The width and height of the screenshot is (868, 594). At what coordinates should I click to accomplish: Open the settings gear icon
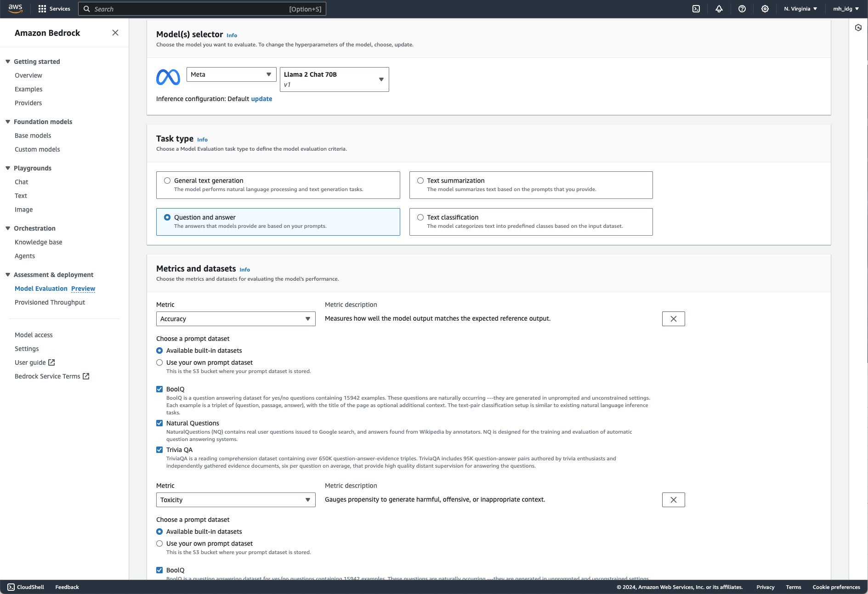(x=765, y=9)
